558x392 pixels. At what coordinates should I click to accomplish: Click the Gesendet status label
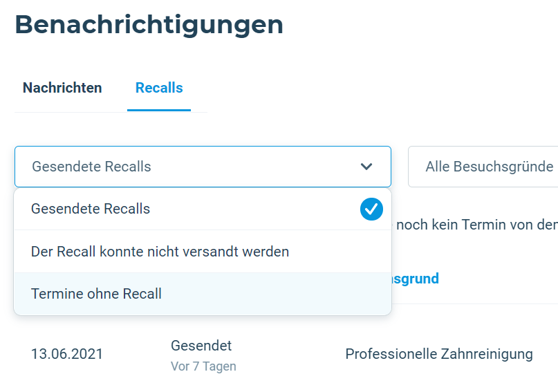click(x=201, y=346)
